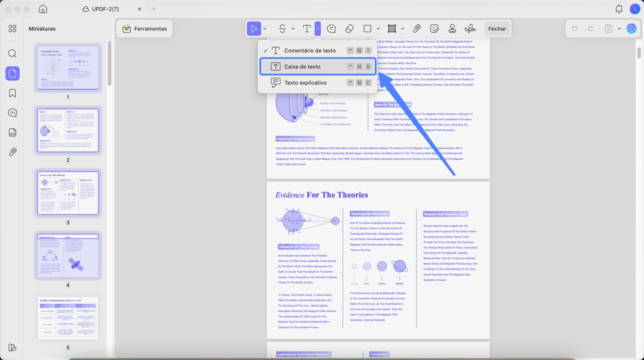Image resolution: width=644 pixels, height=360 pixels.
Task: Click the signature tool icon
Action: pyautogui.click(x=470, y=29)
